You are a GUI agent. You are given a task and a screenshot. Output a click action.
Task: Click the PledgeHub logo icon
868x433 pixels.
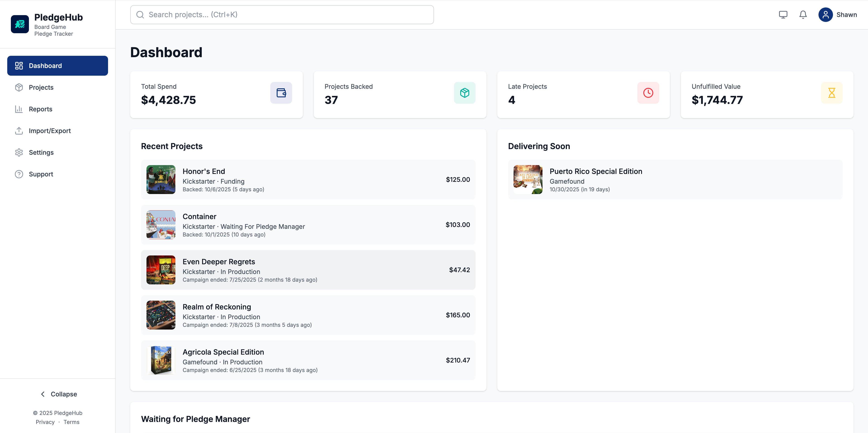pos(20,24)
